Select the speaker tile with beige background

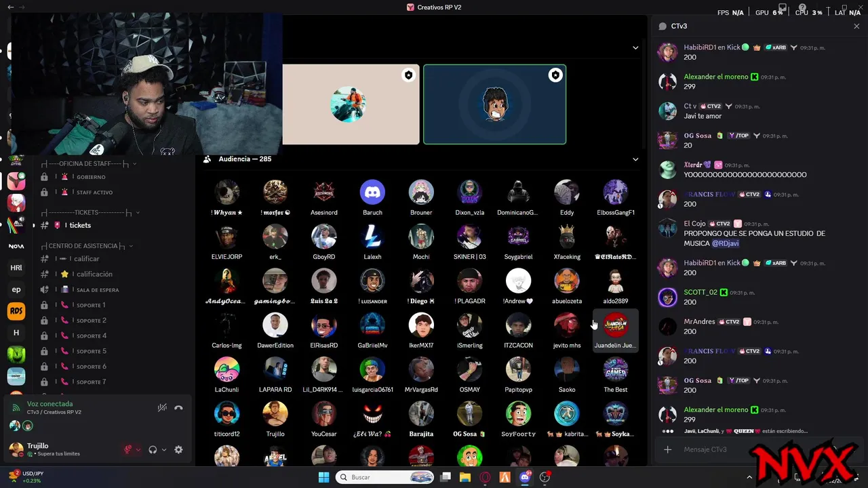(x=351, y=104)
